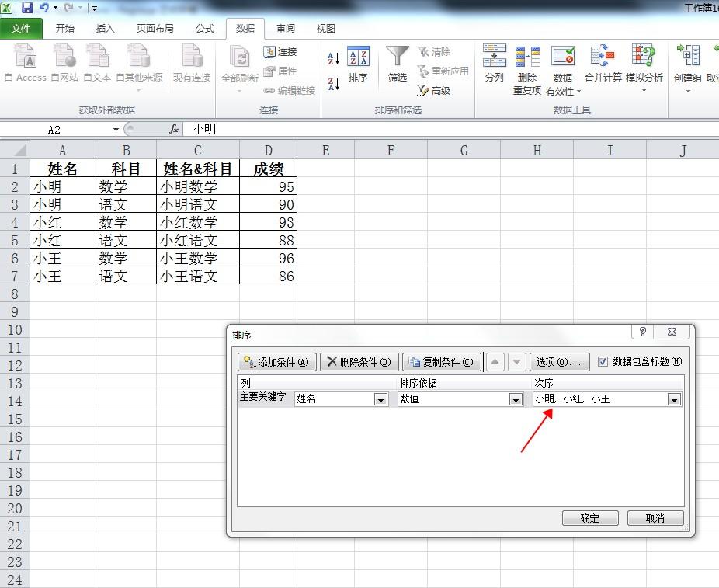Image resolution: width=719 pixels, height=588 pixels.
Task: Click the save icon in quick access toolbar
Action: (27, 7)
